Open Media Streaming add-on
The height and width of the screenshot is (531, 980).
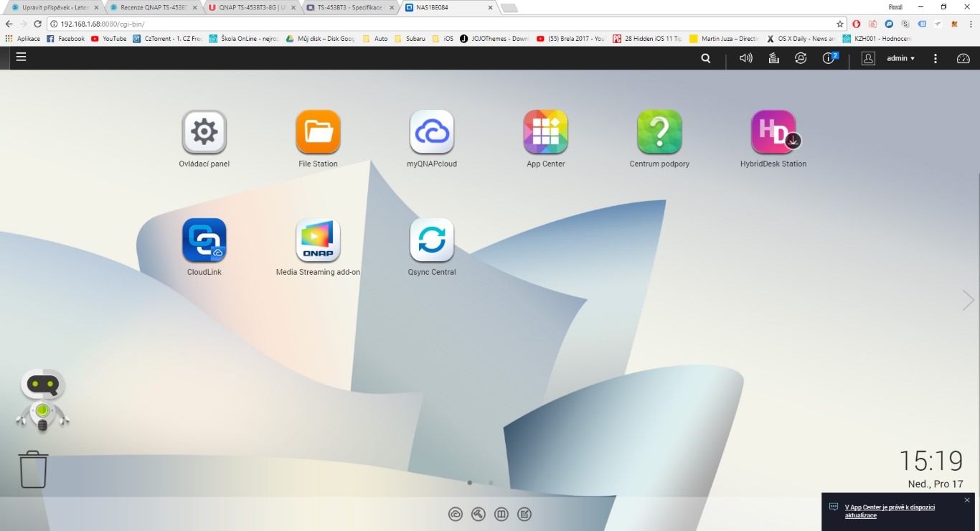[318, 240]
